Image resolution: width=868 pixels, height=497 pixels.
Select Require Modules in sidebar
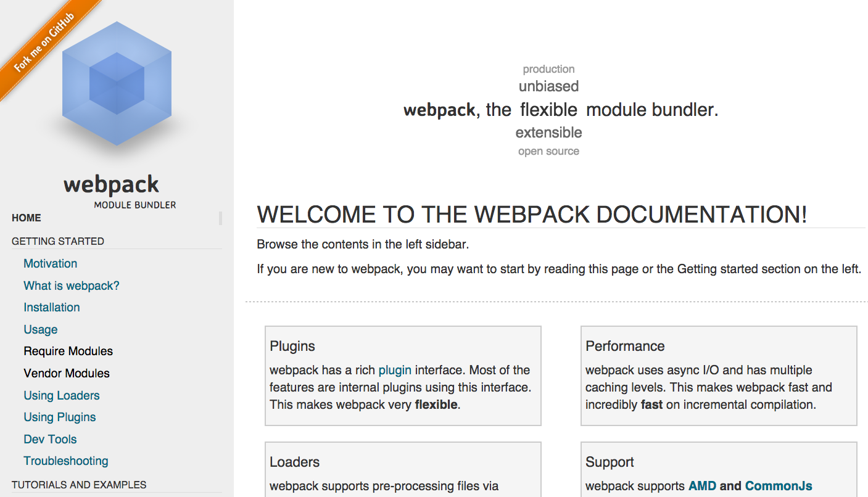pos(68,351)
